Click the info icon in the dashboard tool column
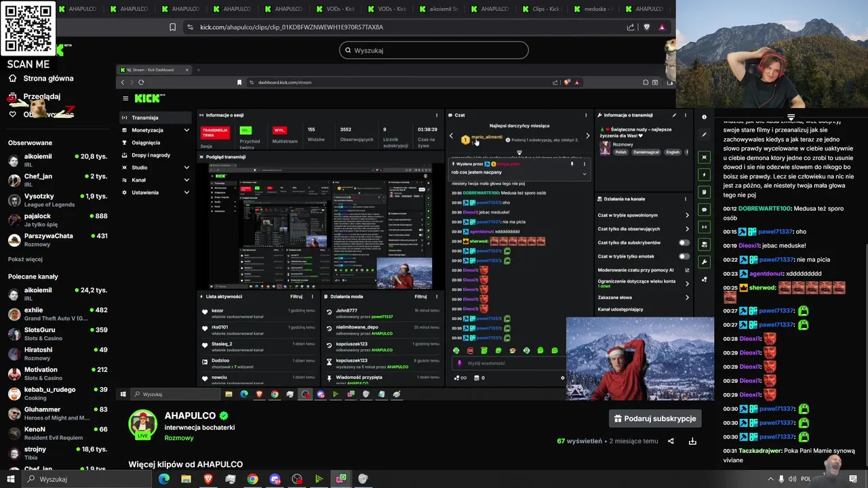Viewport: 868px width, 488px height. [704, 117]
